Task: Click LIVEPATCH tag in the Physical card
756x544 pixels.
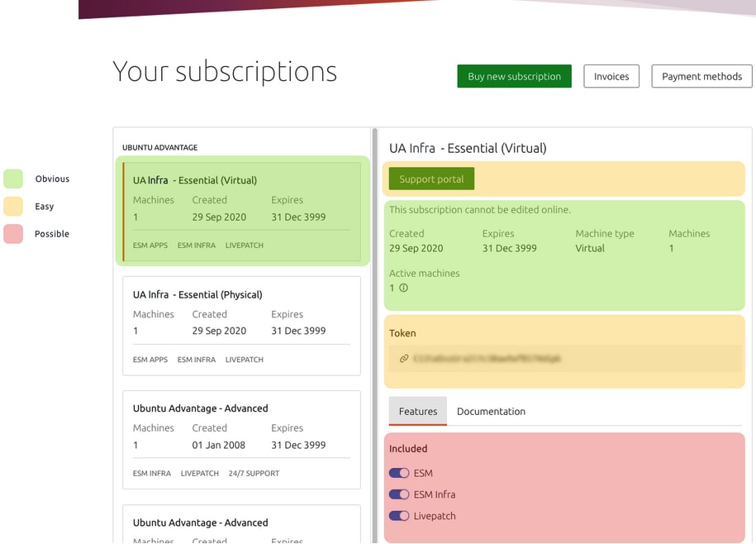Action: pos(245,360)
